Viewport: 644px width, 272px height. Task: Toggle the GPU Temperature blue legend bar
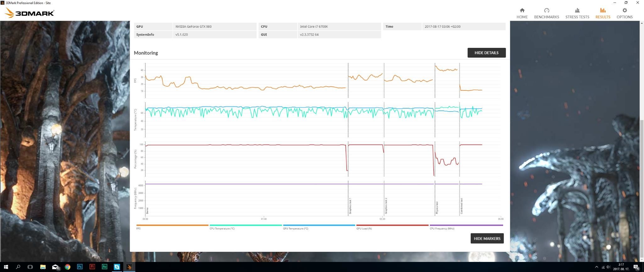319,225
